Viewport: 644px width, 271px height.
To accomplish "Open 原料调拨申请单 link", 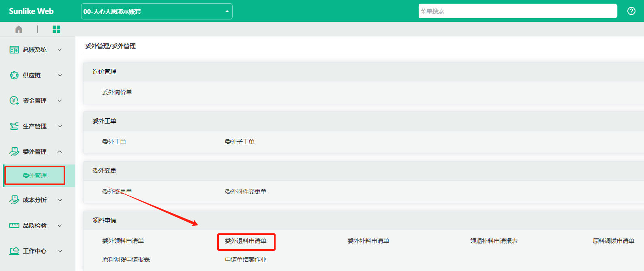I will pos(614,241).
